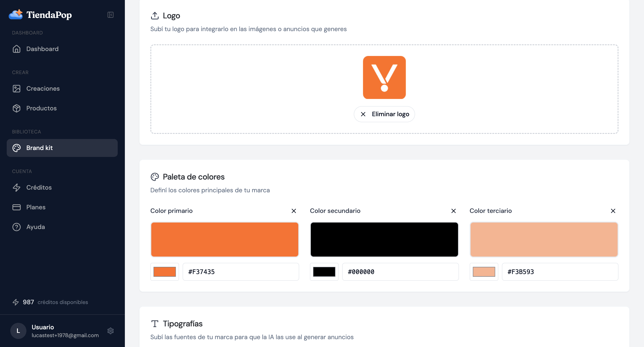Open Productos in sidebar
This screenshot has width=644, height=347.
[x=41, y=108]
